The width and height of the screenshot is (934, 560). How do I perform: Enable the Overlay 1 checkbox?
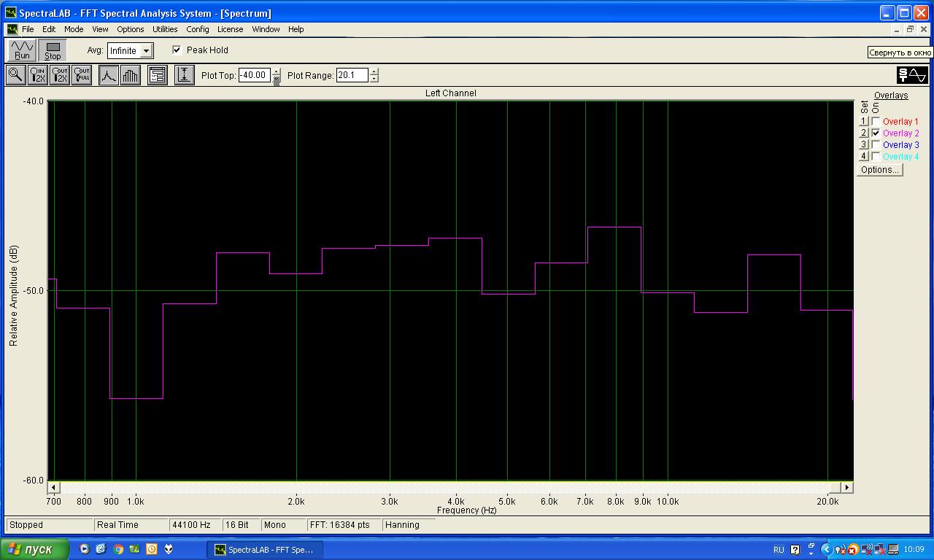[876, 122]
